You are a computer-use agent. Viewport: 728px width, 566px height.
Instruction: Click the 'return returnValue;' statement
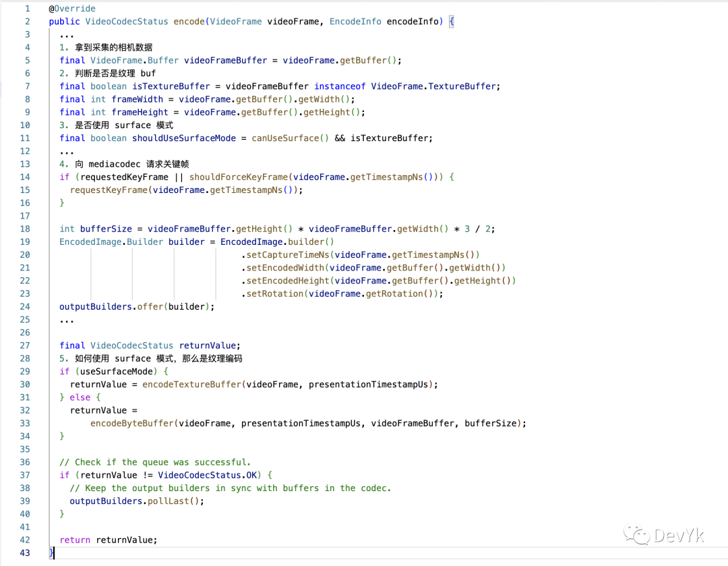(108, 540)
